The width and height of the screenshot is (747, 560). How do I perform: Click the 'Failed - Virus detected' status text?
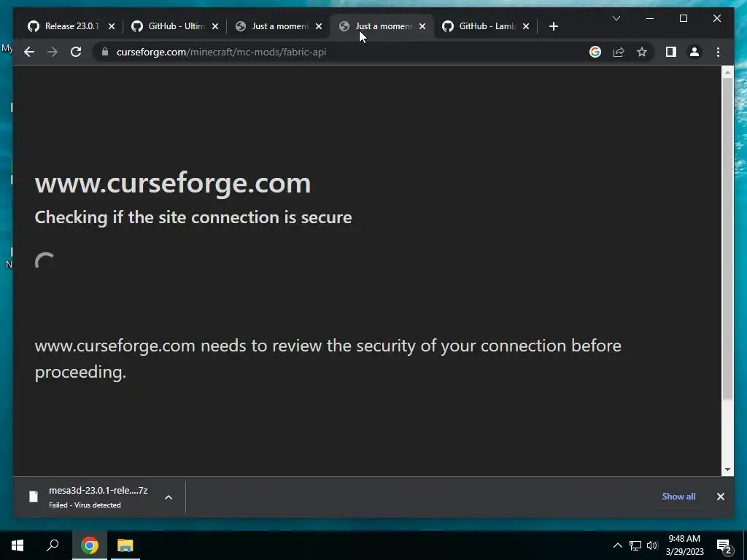pos(85,505)
